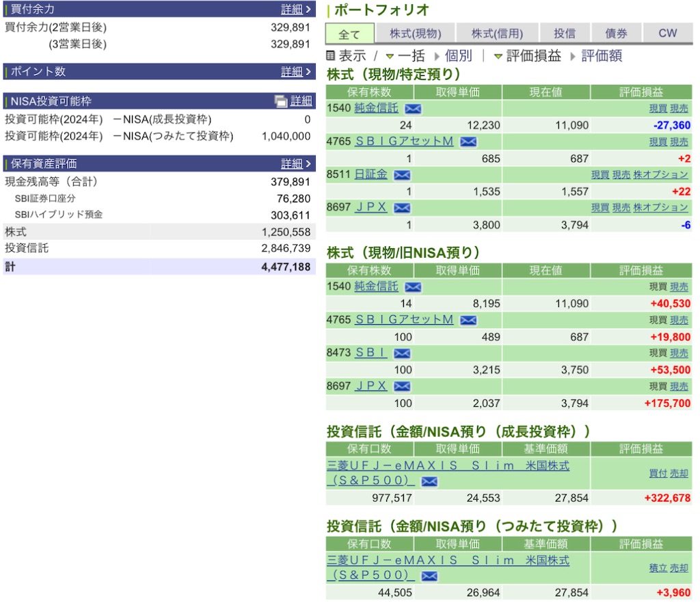Click 買付 for eMAXIS Slim 成長投資枠
700x603 pixels.
(x=658, y=473)
